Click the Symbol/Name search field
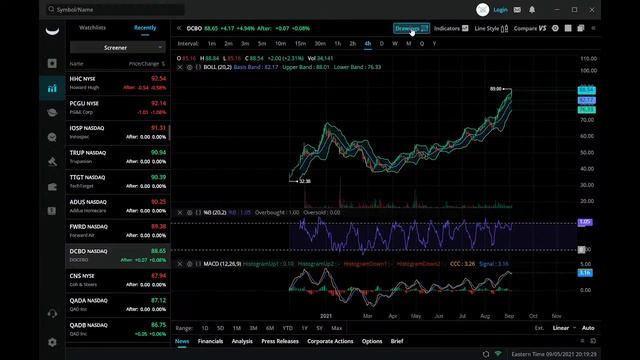Screen dimensions: 640x360 pos(116,9)
